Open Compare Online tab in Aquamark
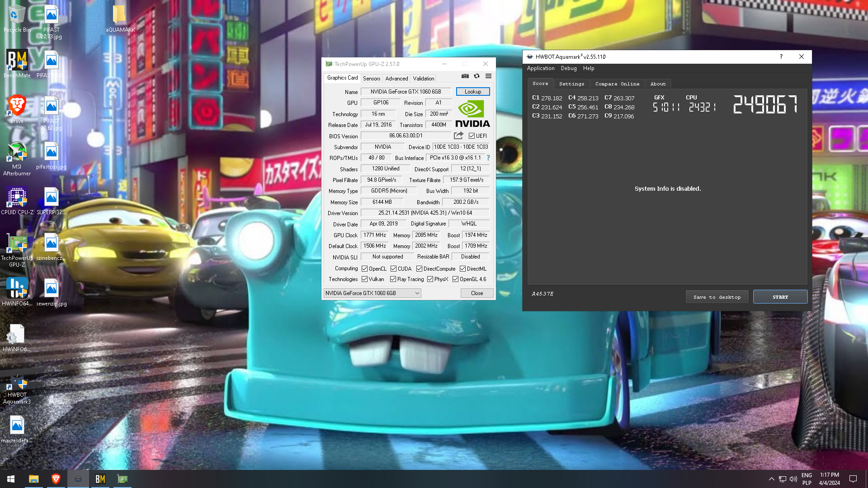Screen dimensions: 868x488 [617, 84]
